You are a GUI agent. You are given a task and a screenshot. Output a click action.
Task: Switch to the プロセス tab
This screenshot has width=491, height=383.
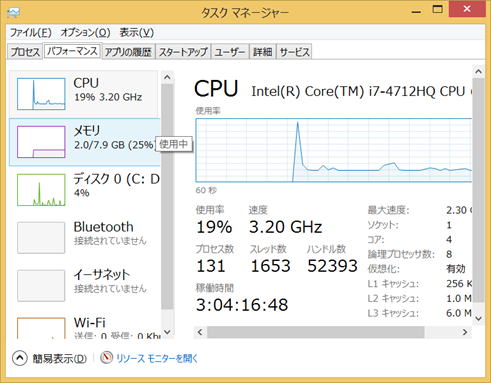pyautogui.click(x=25, y=52)
